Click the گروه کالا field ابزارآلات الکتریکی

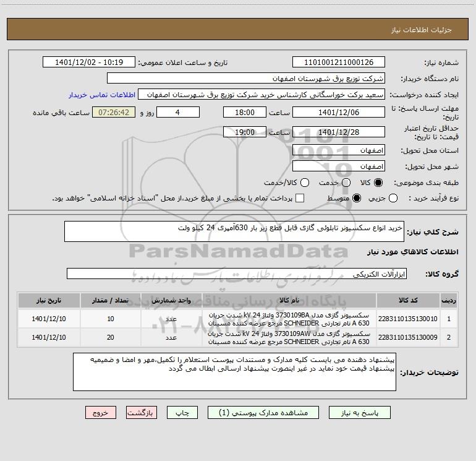pyautogui.click(x=237, y=274)
